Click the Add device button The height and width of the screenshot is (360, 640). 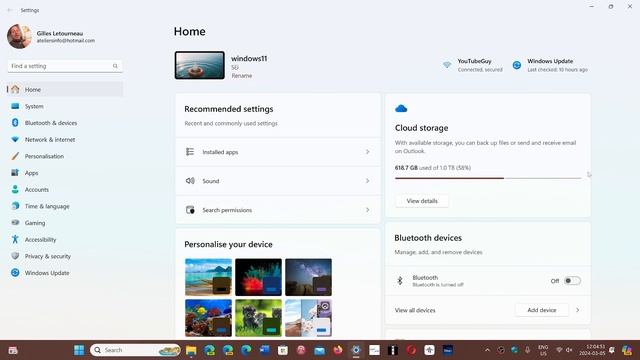(542, 310)
